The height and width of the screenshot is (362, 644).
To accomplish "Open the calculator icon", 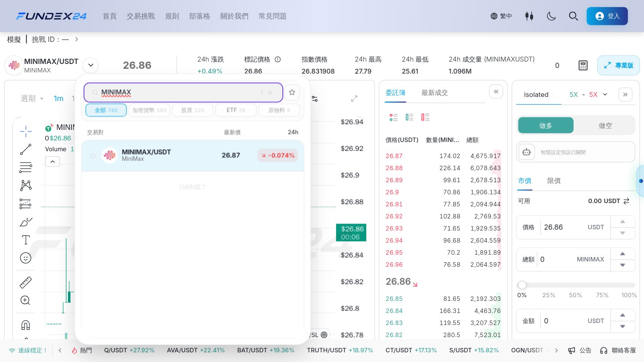I will point(583,66).
